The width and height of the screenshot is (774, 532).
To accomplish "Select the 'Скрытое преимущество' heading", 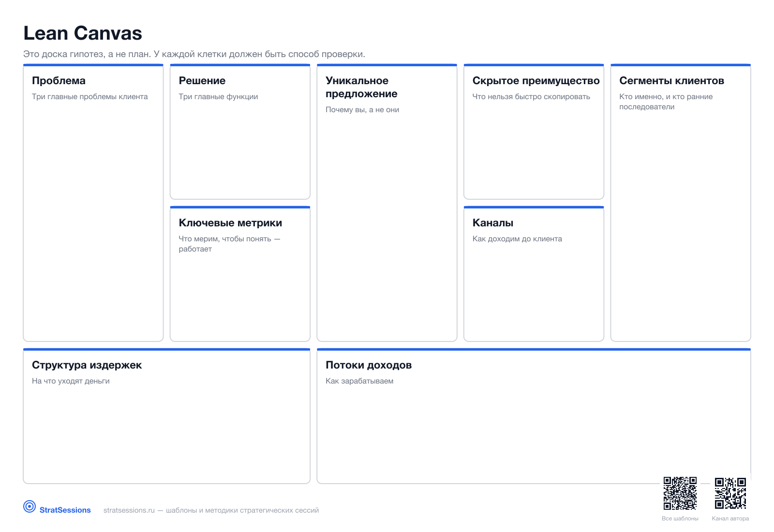I will (x=536, y=81).
